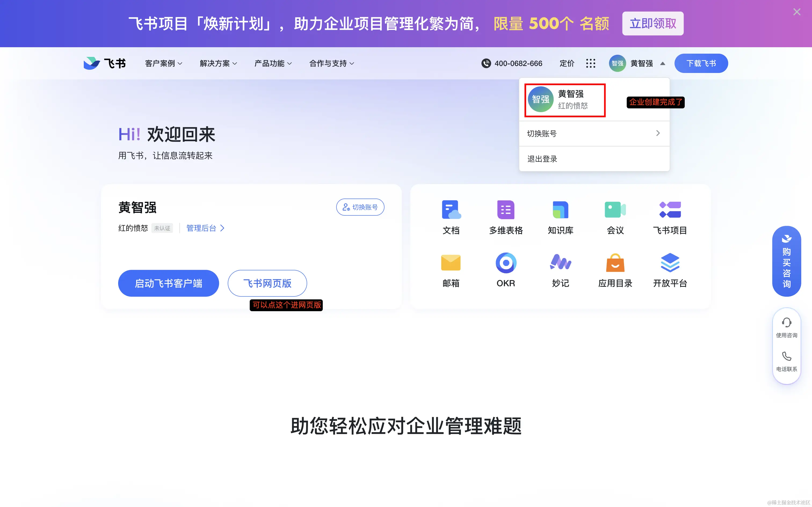Click the nine-dot app grid icon
This screenshot has height=507, width=812.
[x=590, y=63]
